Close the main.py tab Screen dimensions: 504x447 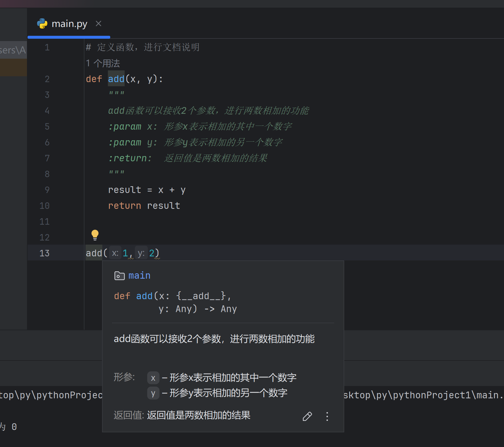click(99, 23)
